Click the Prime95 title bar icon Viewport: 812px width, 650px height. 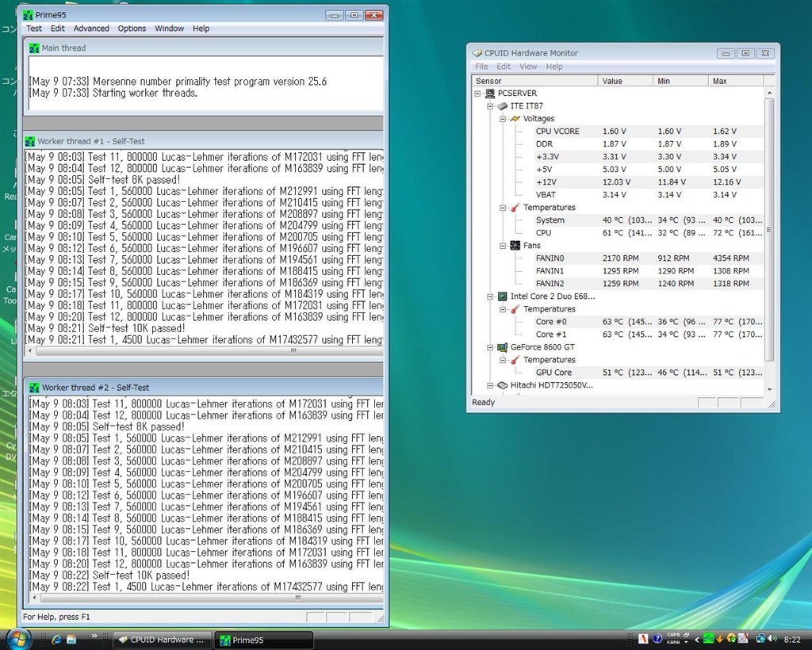click(x=28, y=15)
